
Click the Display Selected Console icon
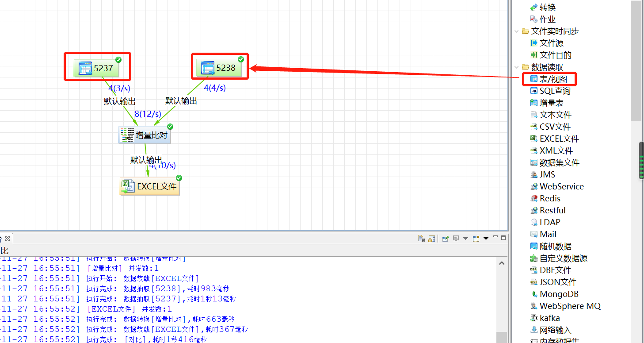point(456,239)
